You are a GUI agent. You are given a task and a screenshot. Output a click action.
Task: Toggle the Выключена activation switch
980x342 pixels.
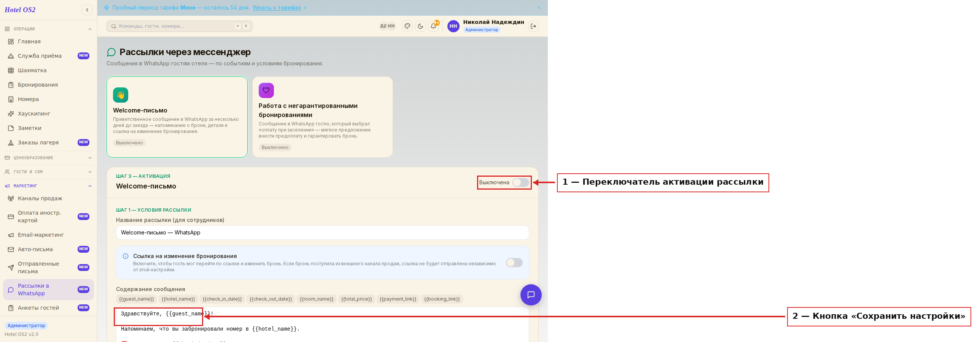click(x=520, y=182)
